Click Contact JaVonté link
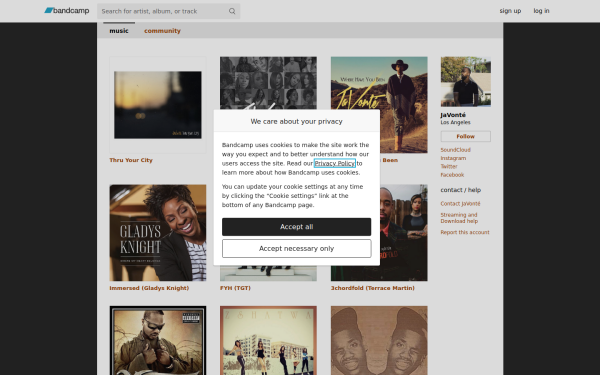 click(x=460, y=204)
